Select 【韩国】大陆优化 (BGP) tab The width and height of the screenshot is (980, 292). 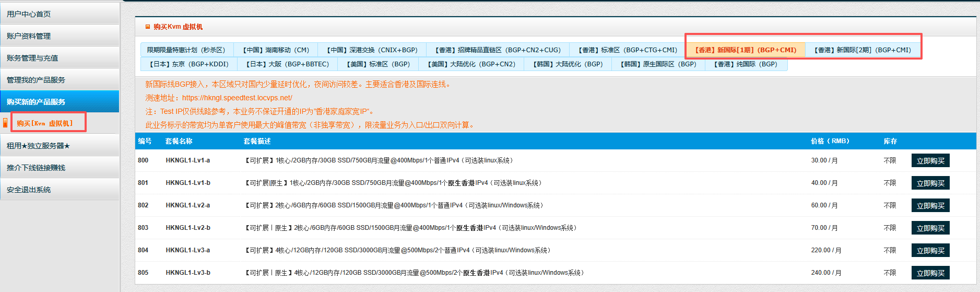tap(568, 64)
